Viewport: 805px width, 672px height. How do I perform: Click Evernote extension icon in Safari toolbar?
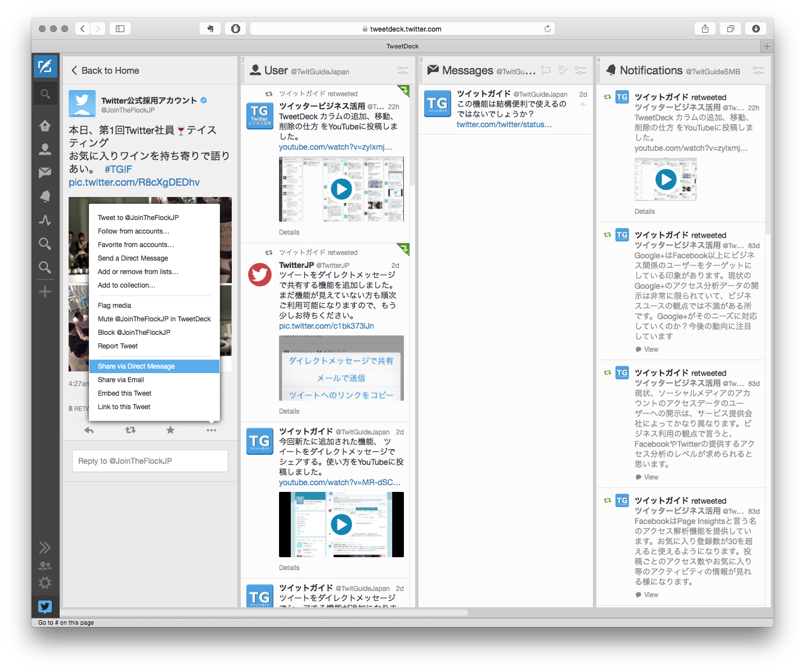[210, 29]
